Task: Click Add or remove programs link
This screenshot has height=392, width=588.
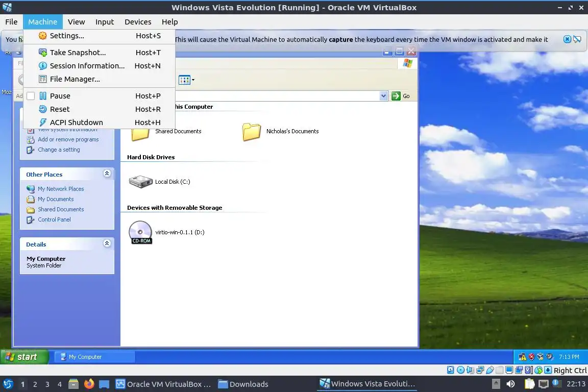Action: (68, 139)
